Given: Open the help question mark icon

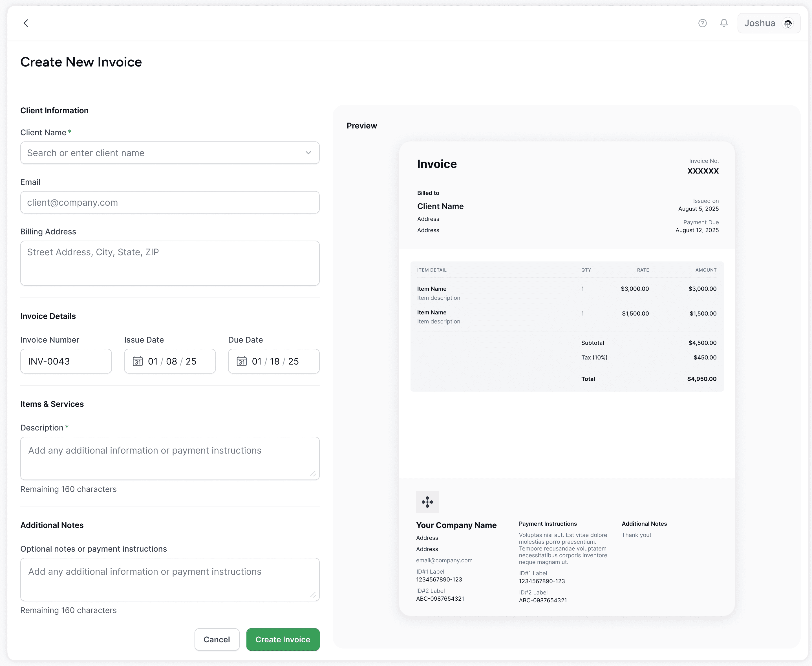Looking at the screenshot, I should pos(702,23).
